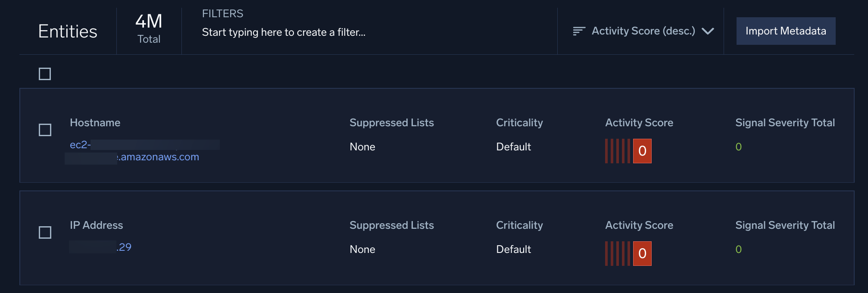Expand the chevron next to Activity Score (desc.)

pos(709,31)
